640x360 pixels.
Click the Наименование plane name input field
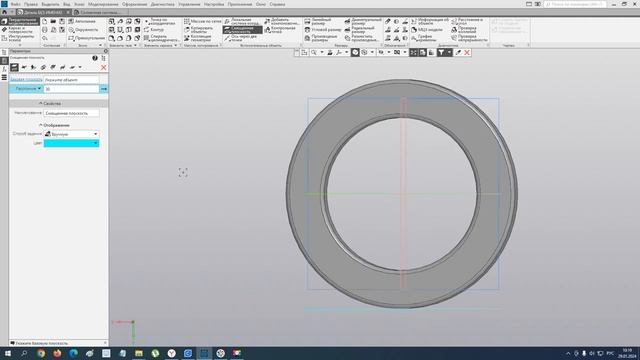(71, 113)
